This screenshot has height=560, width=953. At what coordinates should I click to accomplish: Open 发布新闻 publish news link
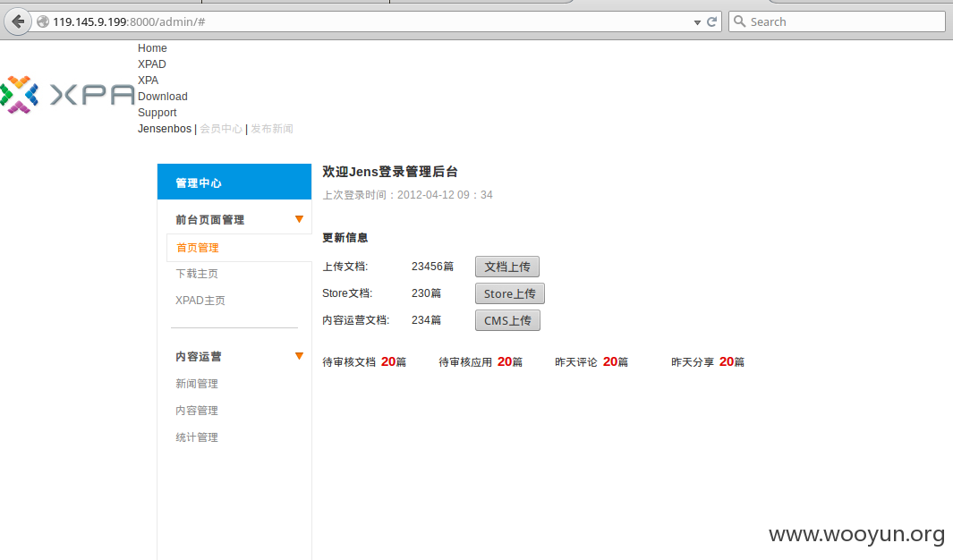pos(272,129)
